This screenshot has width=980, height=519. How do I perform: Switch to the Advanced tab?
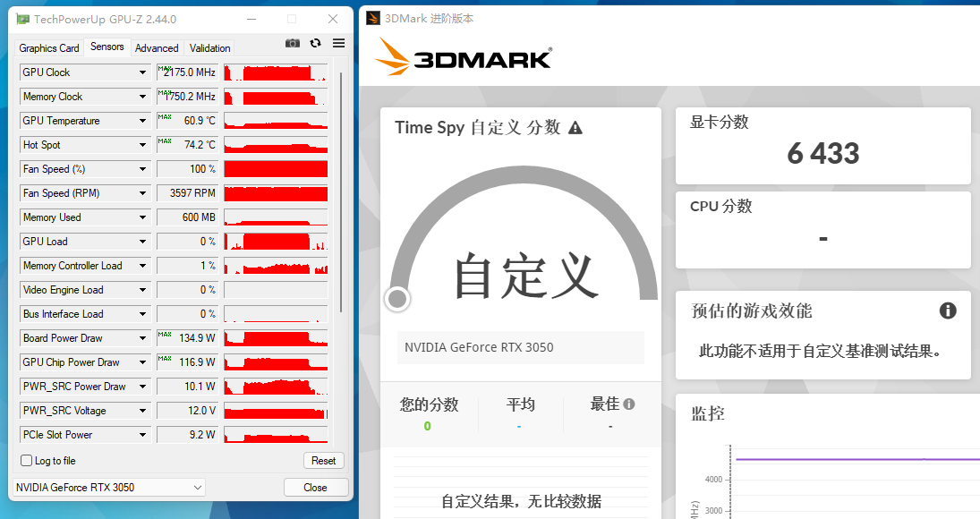point(157,48)
